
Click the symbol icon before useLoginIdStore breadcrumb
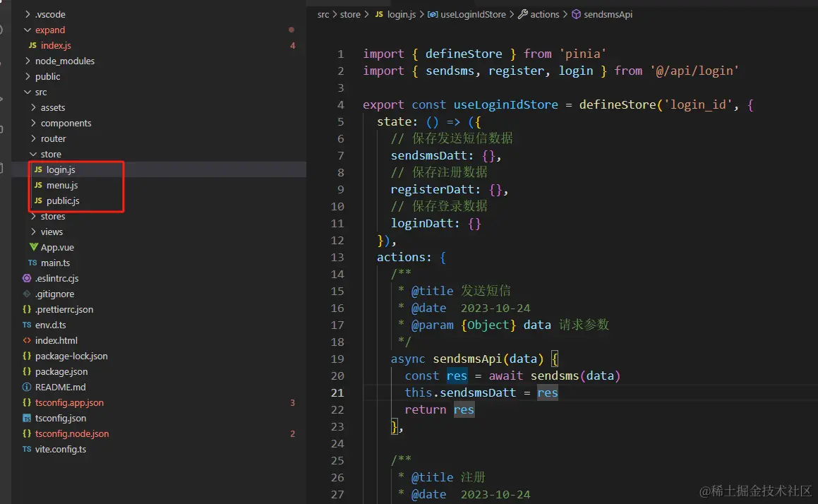pos(433,14)
